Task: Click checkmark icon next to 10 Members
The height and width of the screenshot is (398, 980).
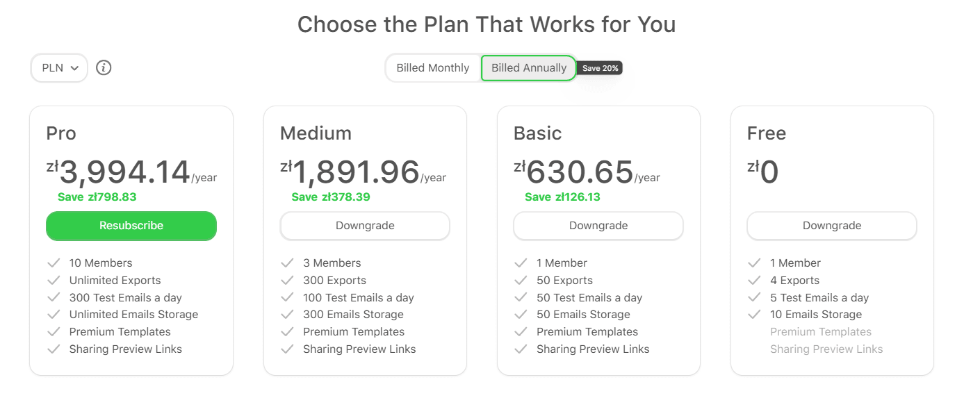Action: pyautogui.click(x=54, y=263)
